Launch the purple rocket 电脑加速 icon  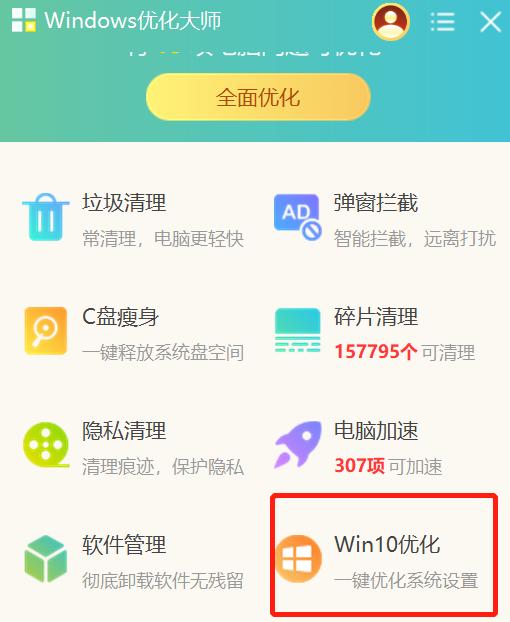298,444
